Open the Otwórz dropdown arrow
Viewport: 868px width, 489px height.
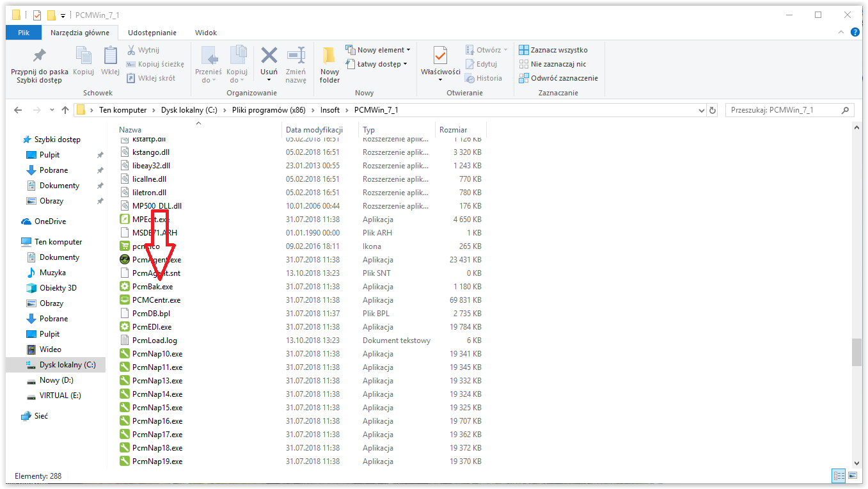tap(505, 50)
